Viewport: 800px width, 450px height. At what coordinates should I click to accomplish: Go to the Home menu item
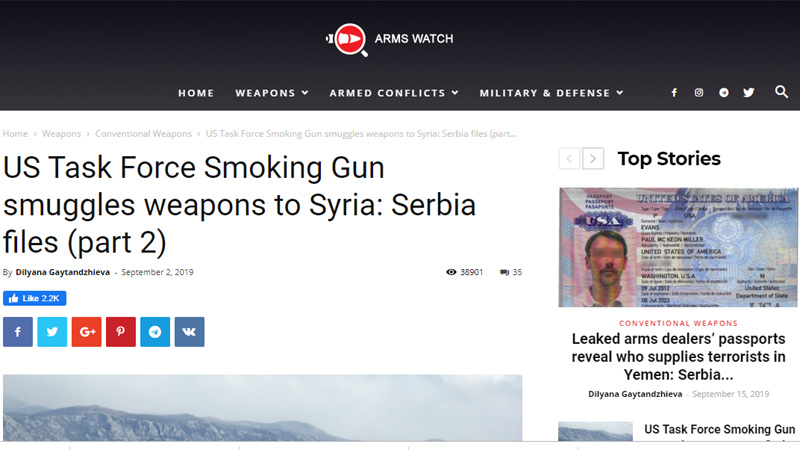pyautogui.click(x=196, y=93)
